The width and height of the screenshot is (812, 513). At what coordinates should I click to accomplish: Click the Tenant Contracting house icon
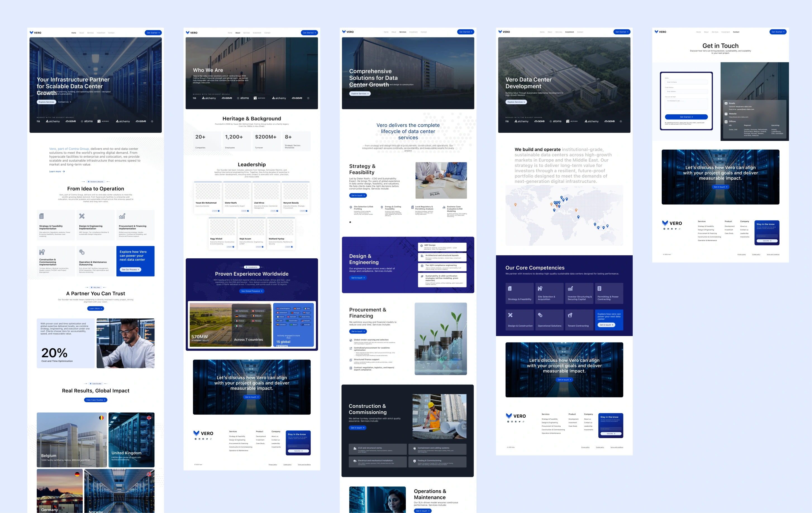[570, 315]
